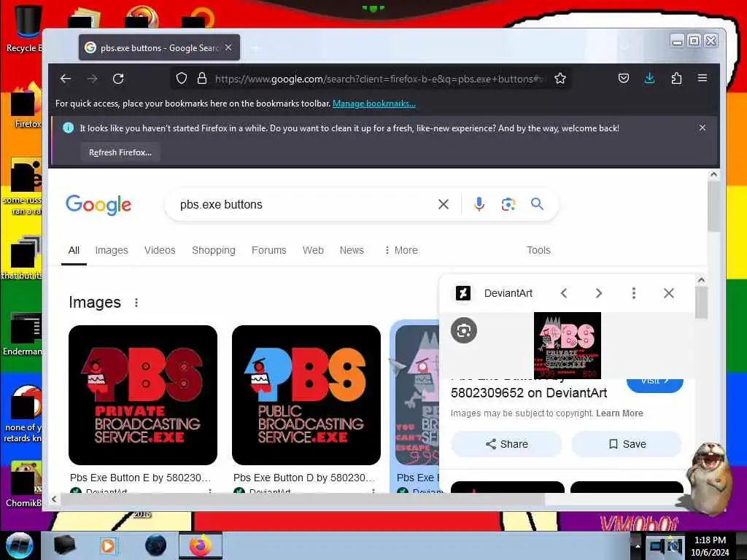The width and height of the screenshot is (747, 560).
Task: Click the page vertical scrollbar thumb
Action: pyautogui.click(x=713, y=205)
